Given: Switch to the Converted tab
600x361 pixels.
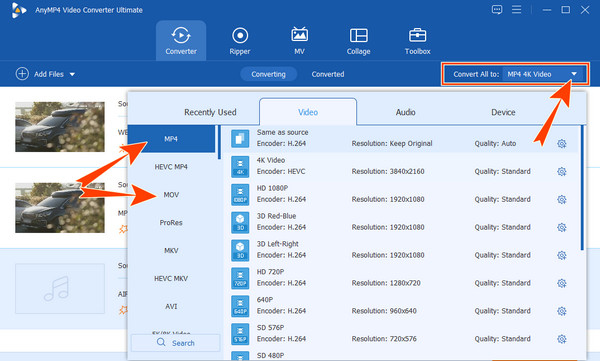Looking at the screenshot, I should click(328, 74).
